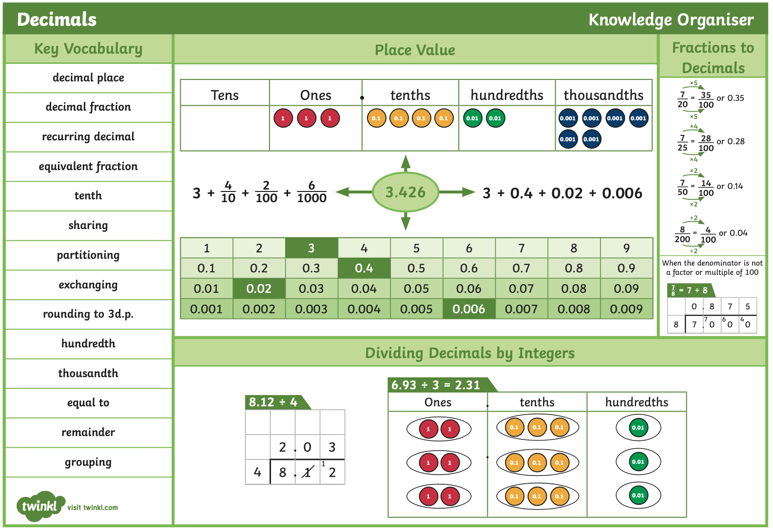The image size is (773, 532).
Task: Click the 'recurring decimal' vocabulary entry
Action: pyautogui.click(x=88, y=137)
